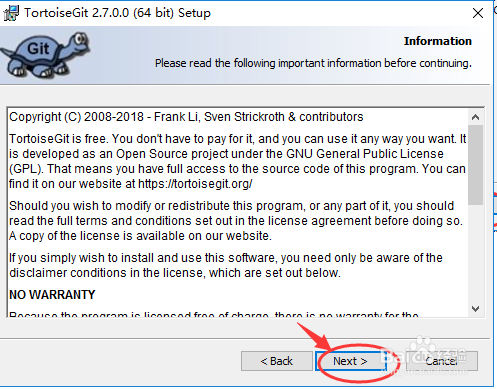Click the 'GNU General Public License' text
Viewport: 497px width, 389px height.
coord(365,154)
